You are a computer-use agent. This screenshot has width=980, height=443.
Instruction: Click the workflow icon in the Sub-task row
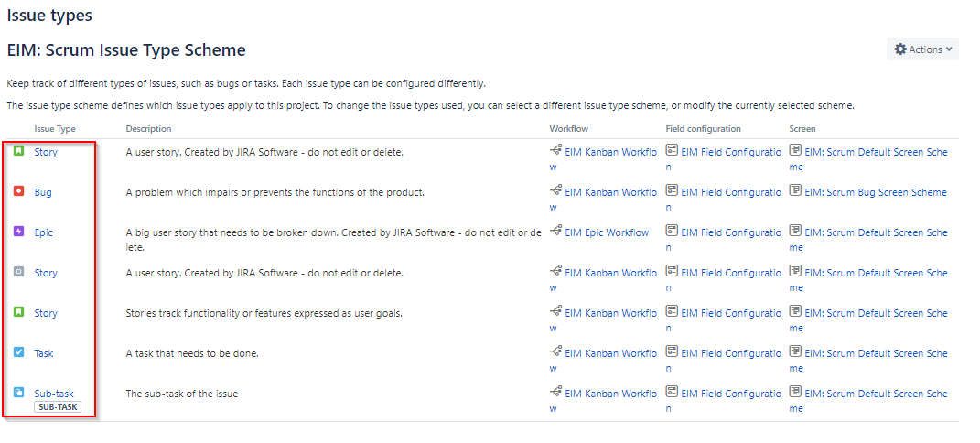click(555, 393)
